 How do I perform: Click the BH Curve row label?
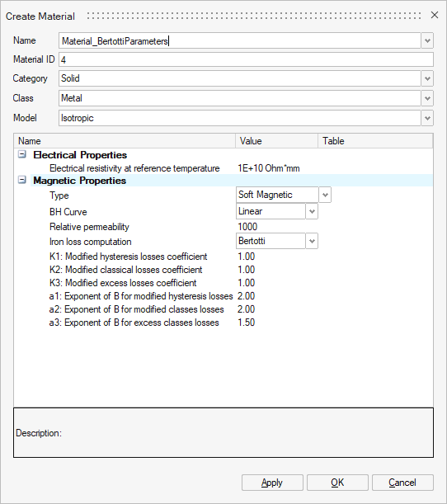68,212
